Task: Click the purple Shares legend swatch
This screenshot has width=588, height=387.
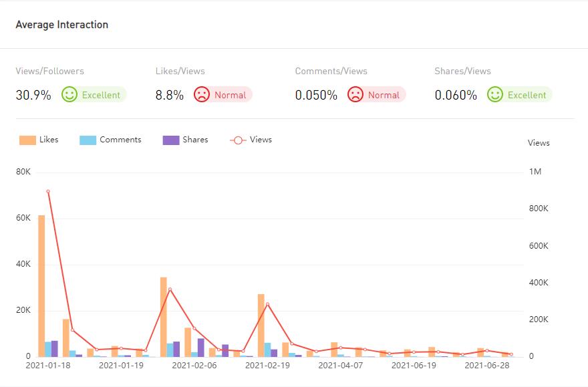Action: (171, 140)
